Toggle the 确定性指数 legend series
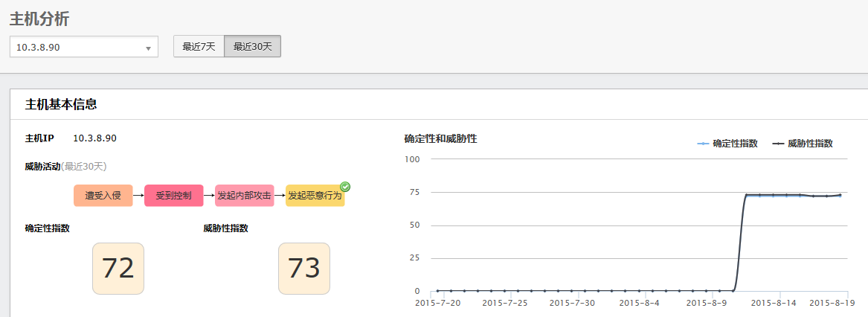Image resolution: width=868 pixels, height=317 pixels. click(727, 144)
